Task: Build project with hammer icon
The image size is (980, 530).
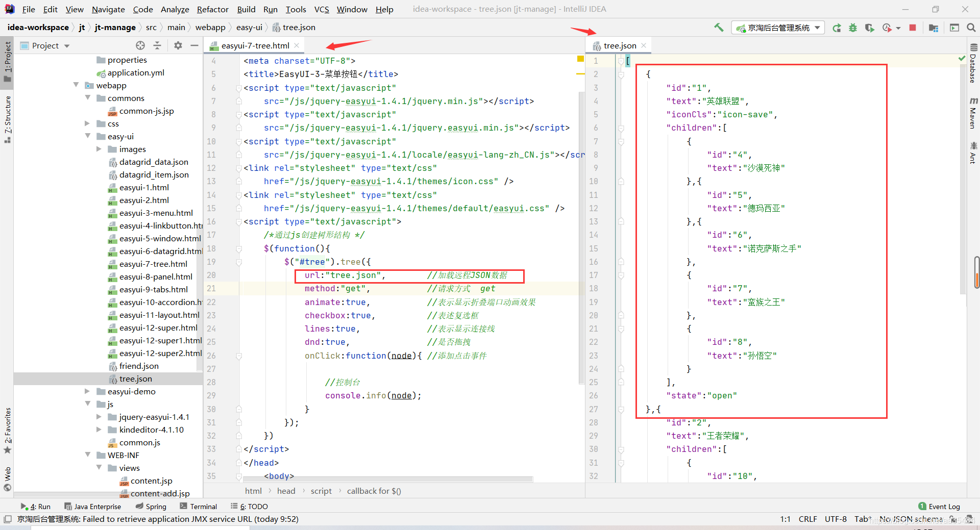Action: pyautogui.click(x=719, y=28)
